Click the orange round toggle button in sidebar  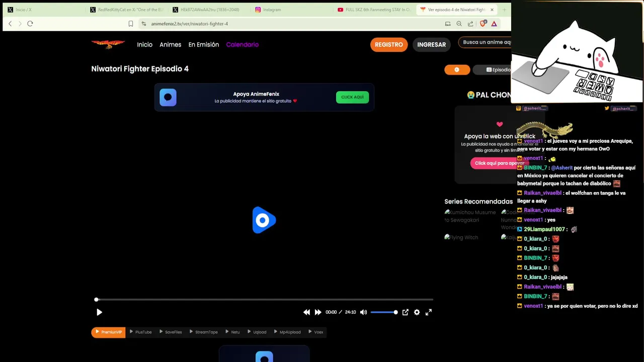point(457,70)
